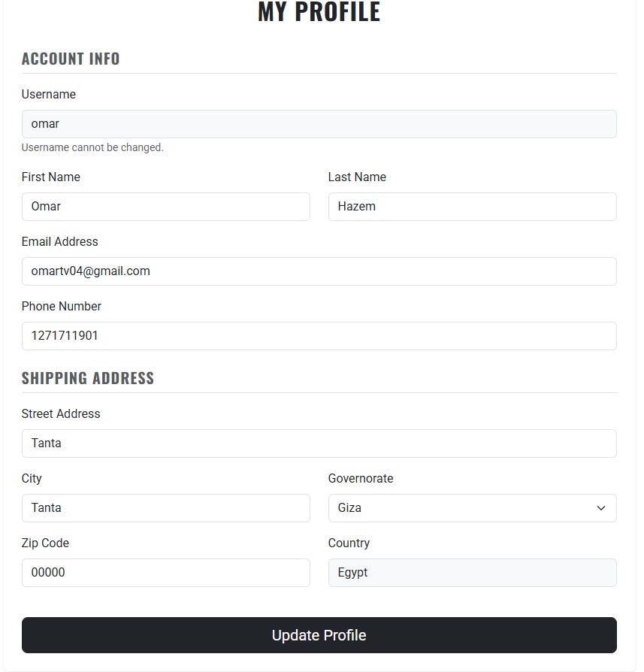Click the read-only Country field showing Egypt
Viewport: 644px width, 672px height.
471,573
